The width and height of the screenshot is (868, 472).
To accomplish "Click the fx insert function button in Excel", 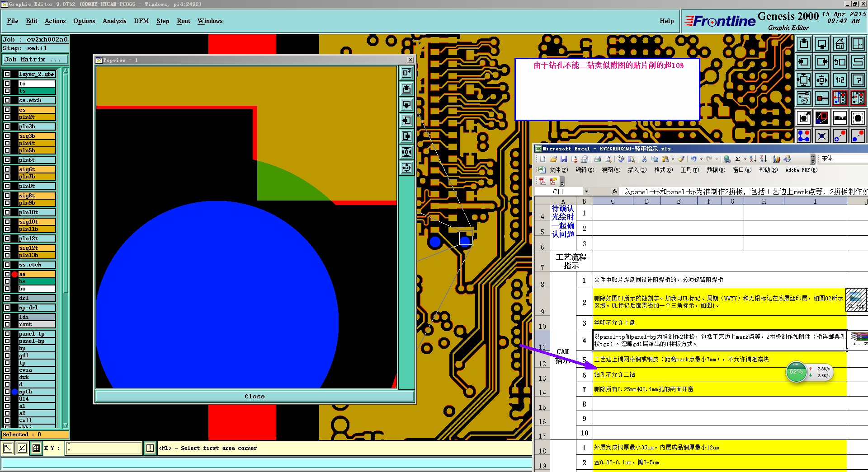I will [615, 192].
